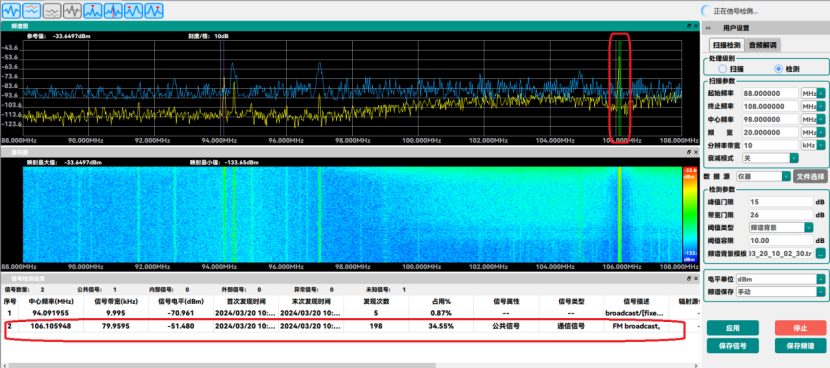Select the peak marker icon with red triangle
830x368 pixels.
point(93,11)
